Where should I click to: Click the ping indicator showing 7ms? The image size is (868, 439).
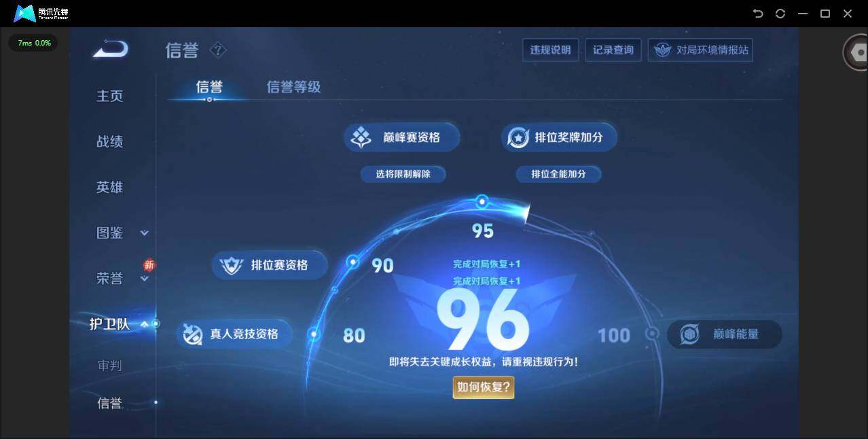point(32,43)
